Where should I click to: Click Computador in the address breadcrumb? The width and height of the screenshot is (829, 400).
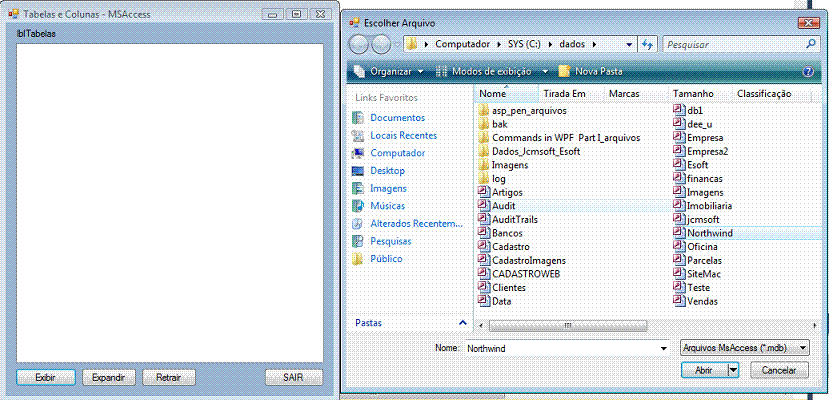462,44
